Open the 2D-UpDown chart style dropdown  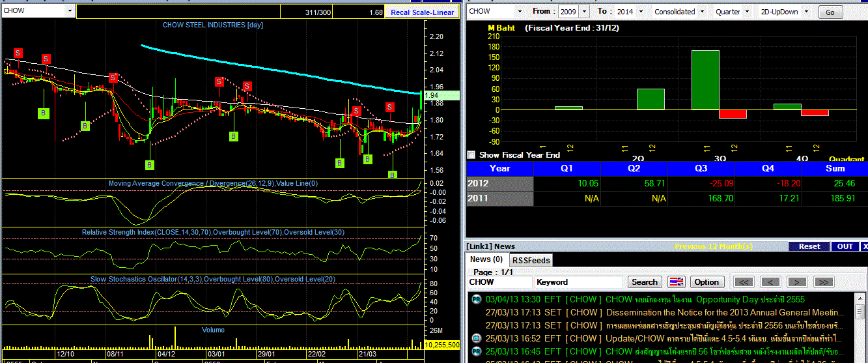805,12
